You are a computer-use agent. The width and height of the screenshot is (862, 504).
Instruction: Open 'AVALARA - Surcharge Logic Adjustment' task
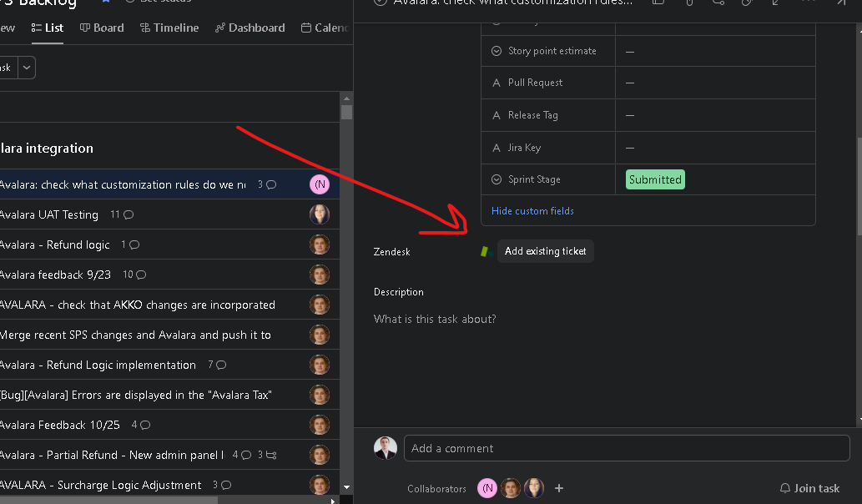pos(101,485)
